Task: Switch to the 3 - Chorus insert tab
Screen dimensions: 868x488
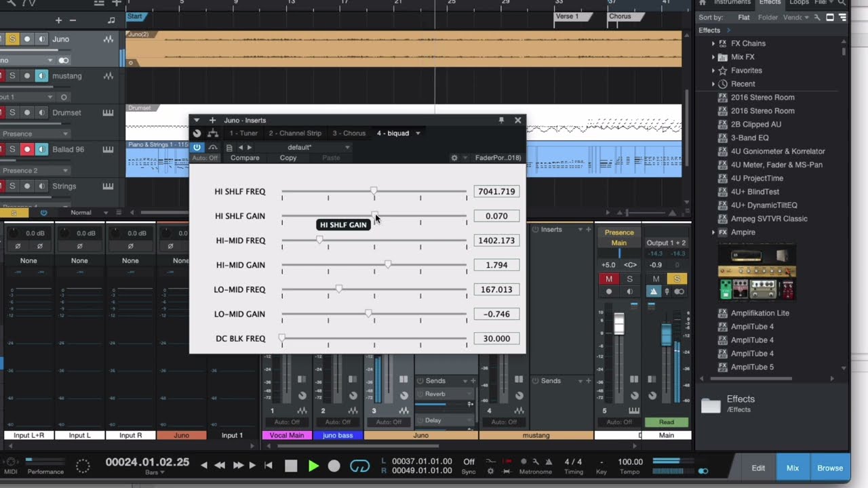Action: 349,134
